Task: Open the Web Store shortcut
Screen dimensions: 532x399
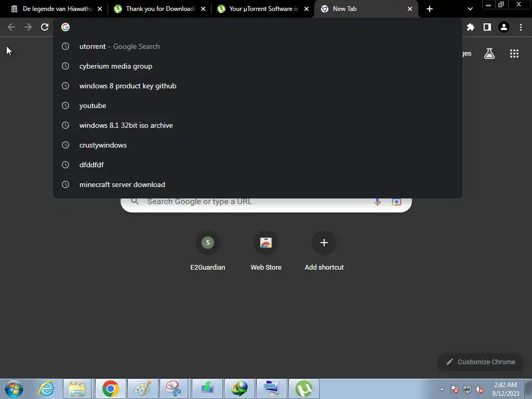Action: tap(266, 251)
